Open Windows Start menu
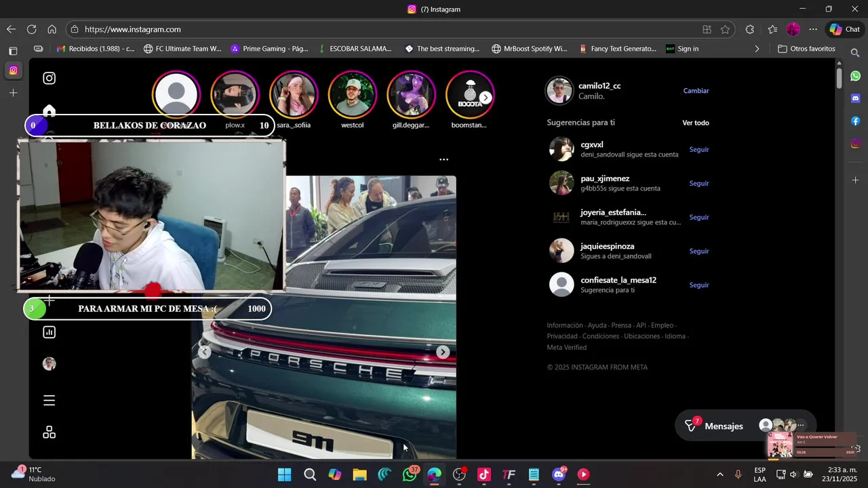The width and height of the screenshot is (868, 488). [x=285, y=474]
